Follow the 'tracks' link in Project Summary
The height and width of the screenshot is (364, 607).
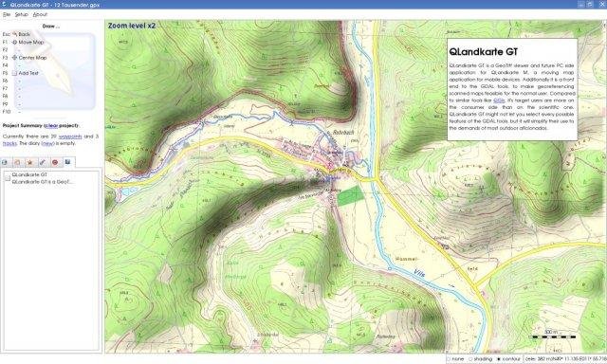[x=9, y=143]
